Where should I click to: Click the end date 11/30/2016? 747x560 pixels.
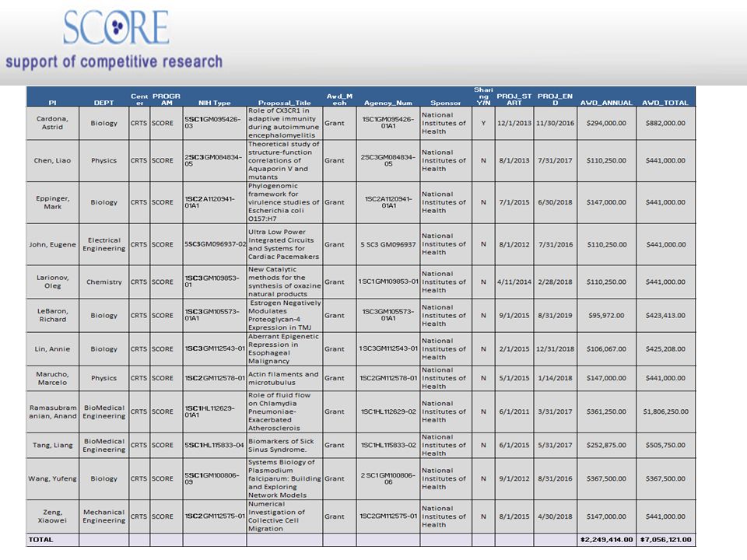coord(555,123)
